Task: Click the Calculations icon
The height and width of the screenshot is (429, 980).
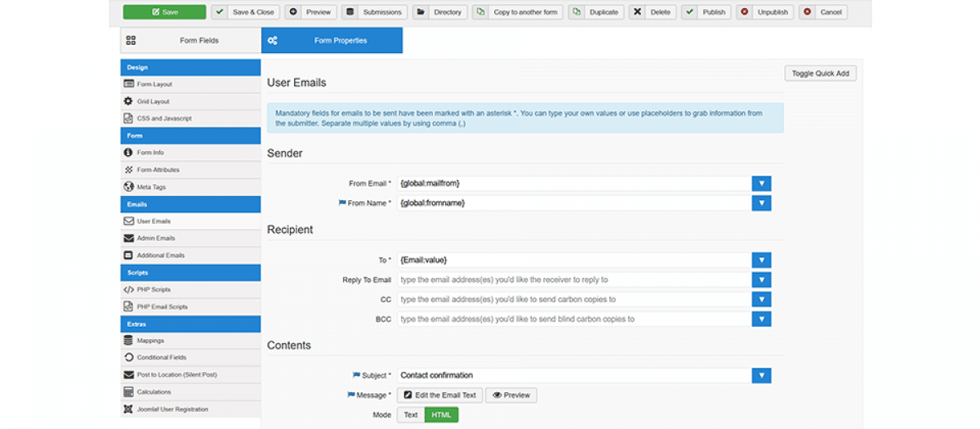Action: [x=128, y=392]
